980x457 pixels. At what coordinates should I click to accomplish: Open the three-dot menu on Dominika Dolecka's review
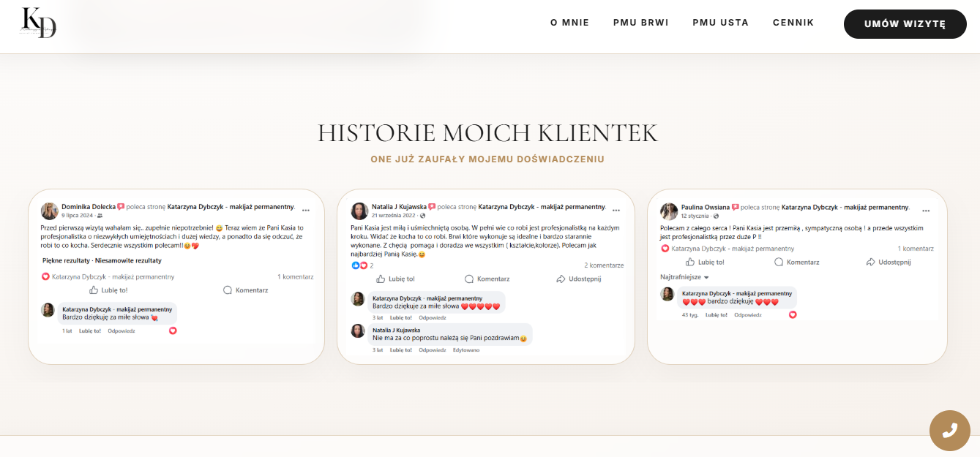(x=306, y=211)
